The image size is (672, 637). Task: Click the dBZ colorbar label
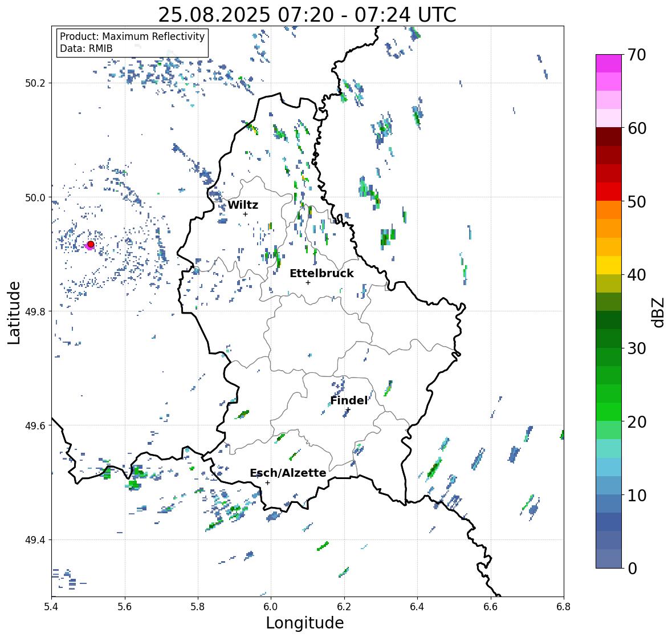point(659,313)
